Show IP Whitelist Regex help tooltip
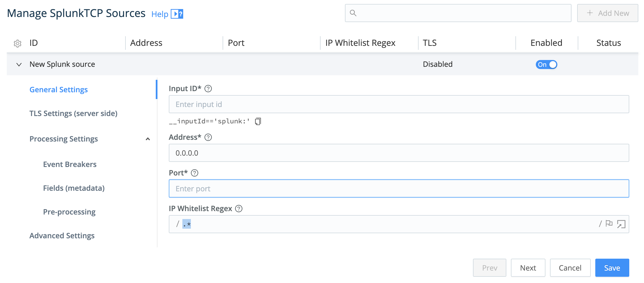Image resolution: width=644 pixels, height=283 pixels. 239,209
